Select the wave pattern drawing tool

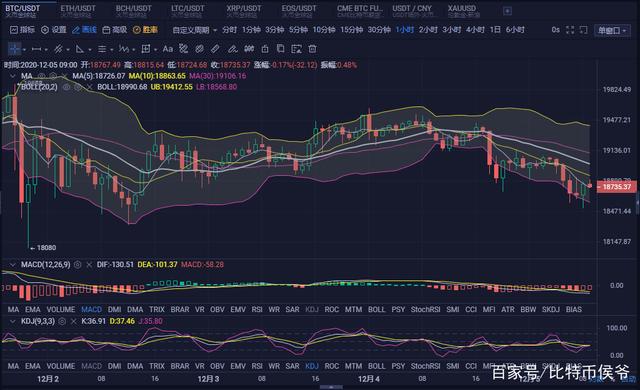click(x=124, y=49)
